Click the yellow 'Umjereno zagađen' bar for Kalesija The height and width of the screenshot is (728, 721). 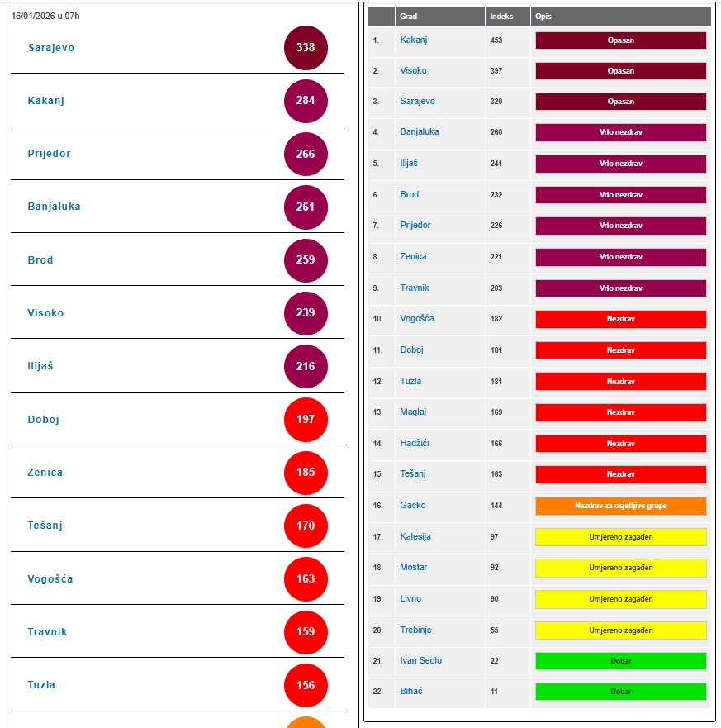pos(620,537)
